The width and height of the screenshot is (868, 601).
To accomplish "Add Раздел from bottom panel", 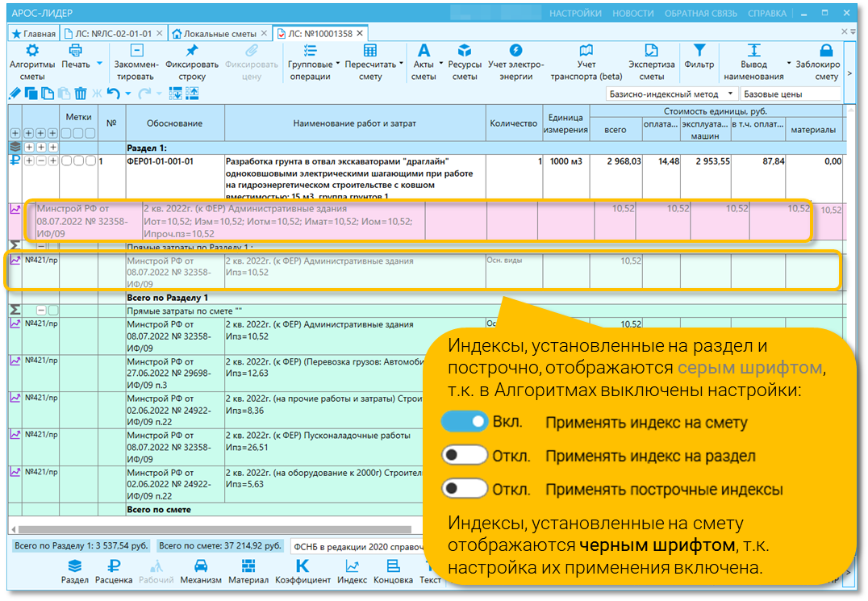I will click(x=74, y=572).
